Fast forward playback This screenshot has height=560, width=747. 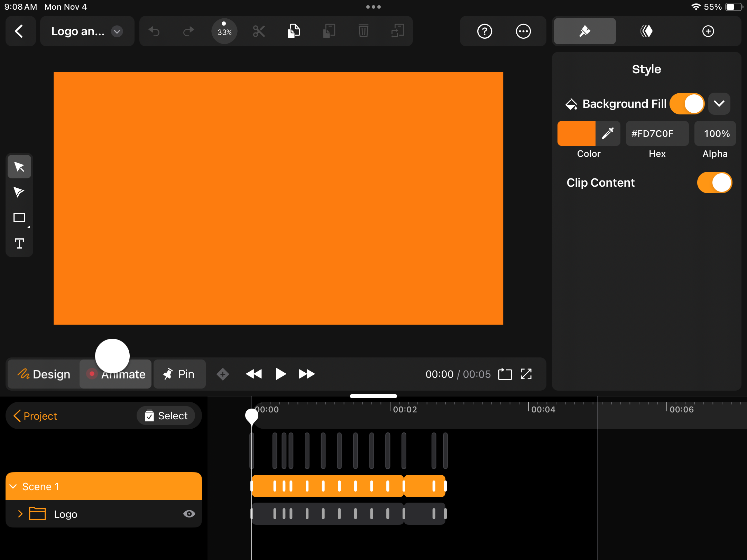pos(307,374)
